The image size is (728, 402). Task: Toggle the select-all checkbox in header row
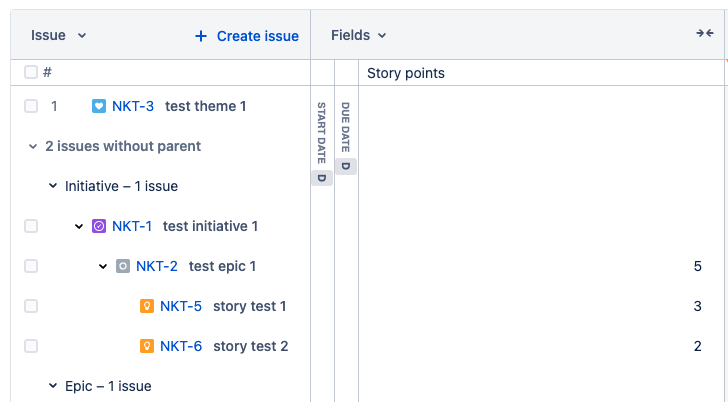tap(31, 72)
